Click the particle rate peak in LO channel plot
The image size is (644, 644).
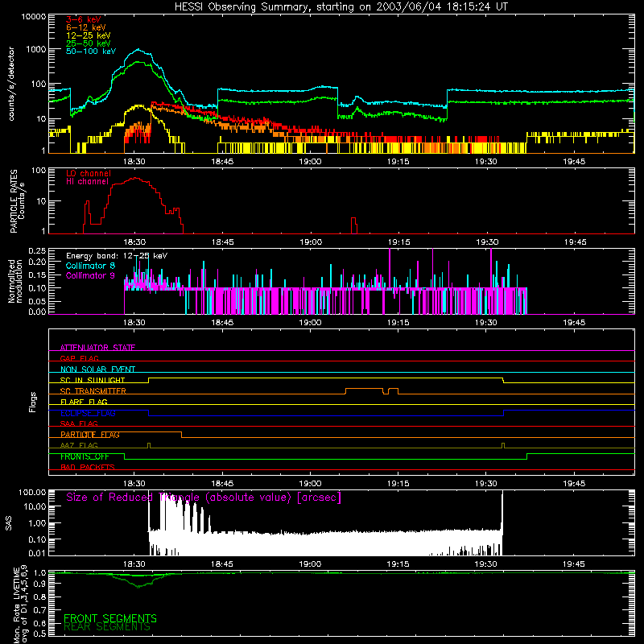[x=134, y=179]
